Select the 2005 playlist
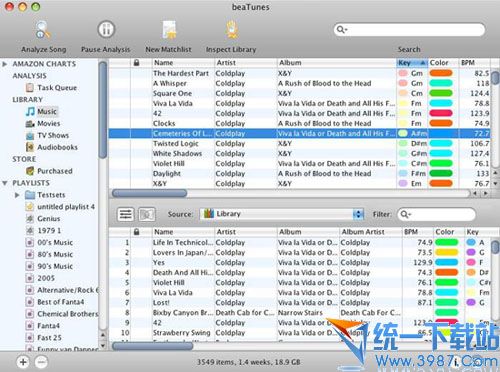 [x=40, y=278]
